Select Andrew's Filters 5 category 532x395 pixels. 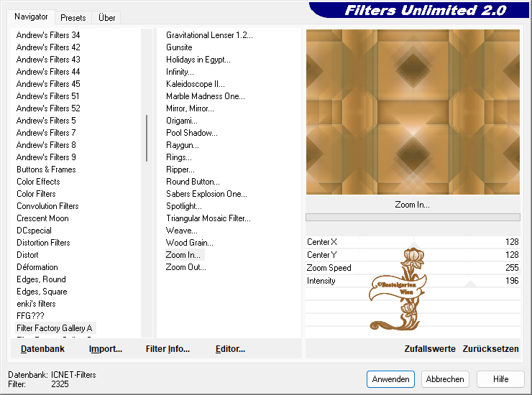[x=46, y=121]
